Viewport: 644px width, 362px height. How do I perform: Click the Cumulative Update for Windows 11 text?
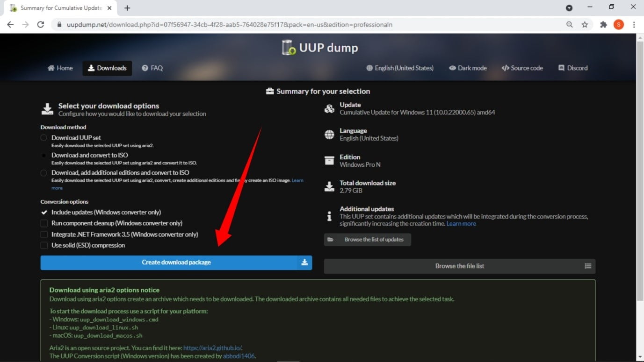417,113
